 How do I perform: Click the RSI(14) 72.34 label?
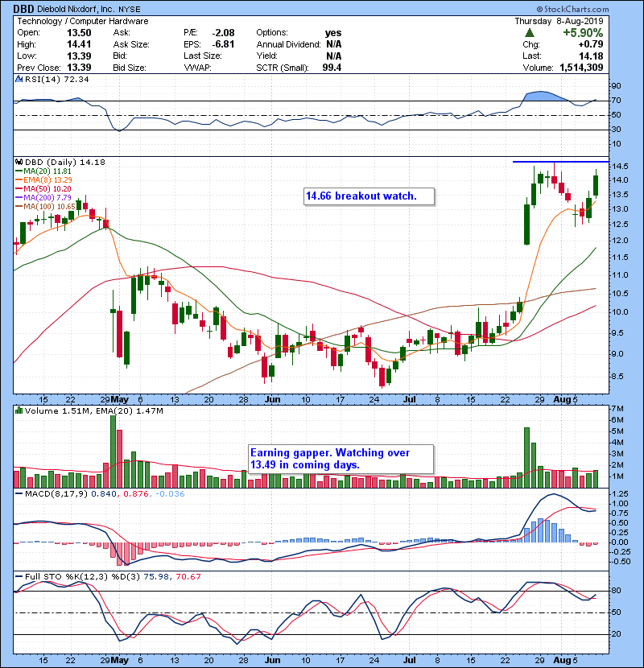56,79
